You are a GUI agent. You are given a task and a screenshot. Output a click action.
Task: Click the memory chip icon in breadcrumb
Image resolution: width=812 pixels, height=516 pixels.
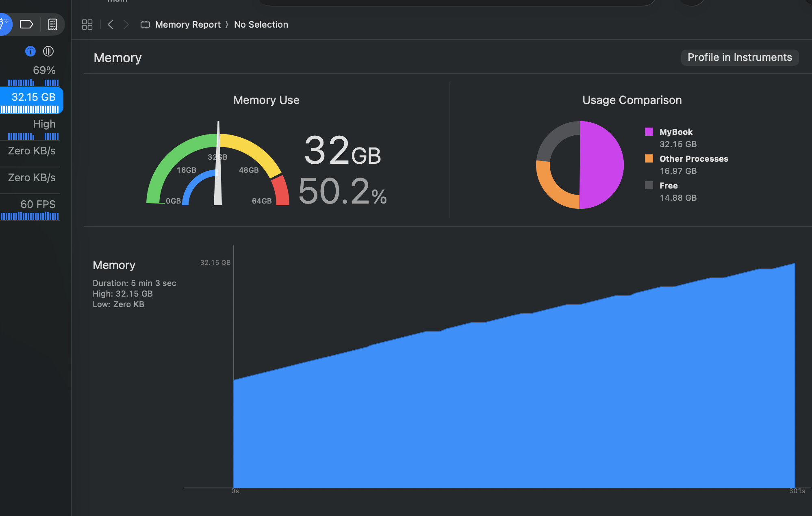click(145, 24)
